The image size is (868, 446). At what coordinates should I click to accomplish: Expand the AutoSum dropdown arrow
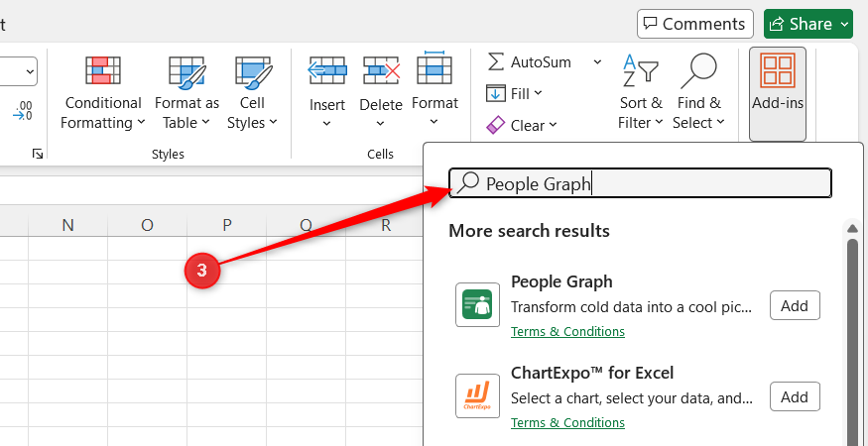(597, 62)
